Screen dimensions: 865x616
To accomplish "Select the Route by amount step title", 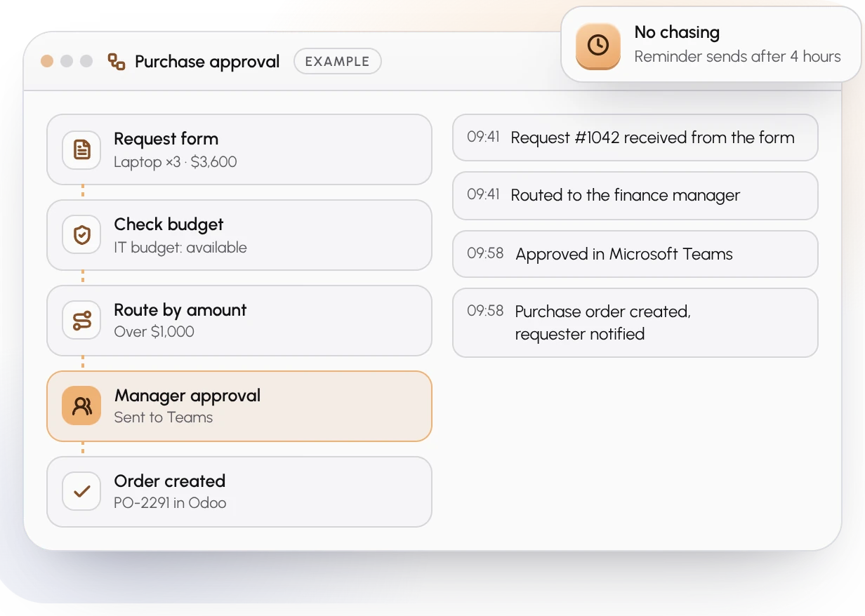I will coord(180,310).
